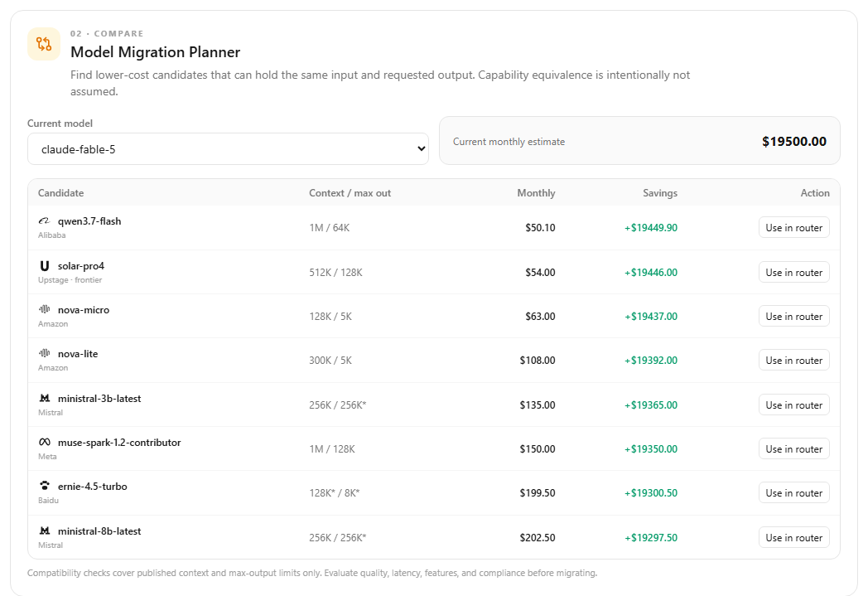The height and width of the screenshot is (596, 868).
Task: Click the Context / max out column header
Action: click(x=350, y=193)
